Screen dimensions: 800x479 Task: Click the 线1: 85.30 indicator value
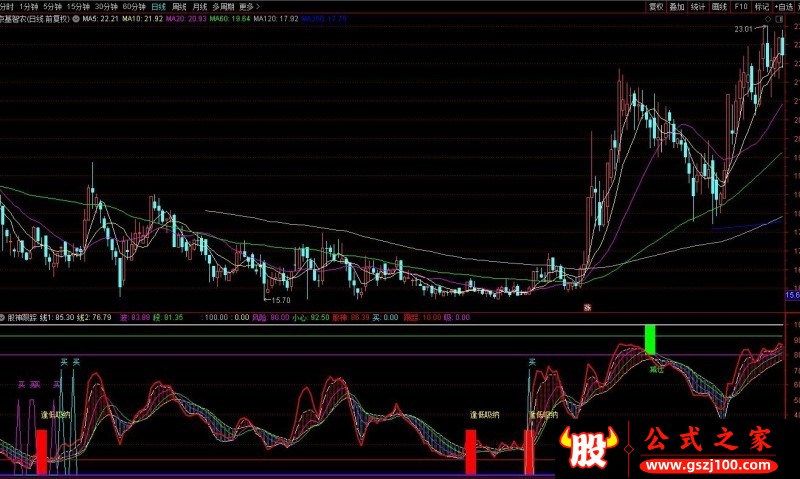pyautogui.click(x=57, y=317)
